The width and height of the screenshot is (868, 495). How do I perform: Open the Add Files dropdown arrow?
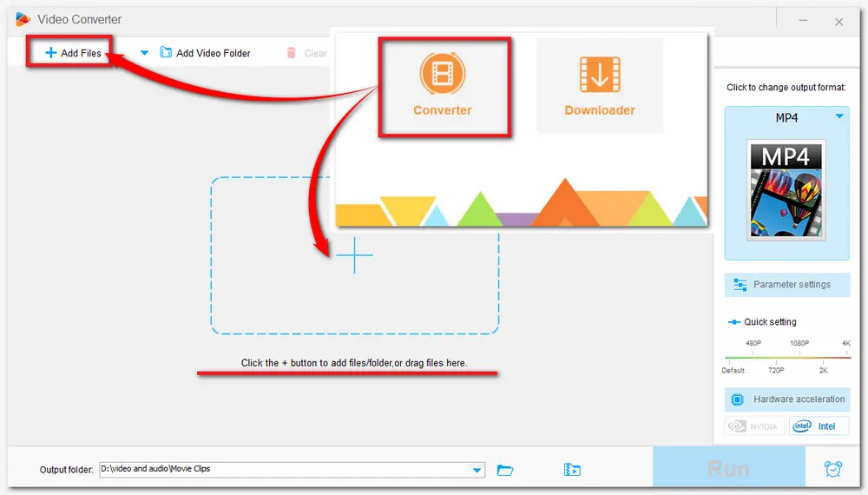tap(144, 53)
